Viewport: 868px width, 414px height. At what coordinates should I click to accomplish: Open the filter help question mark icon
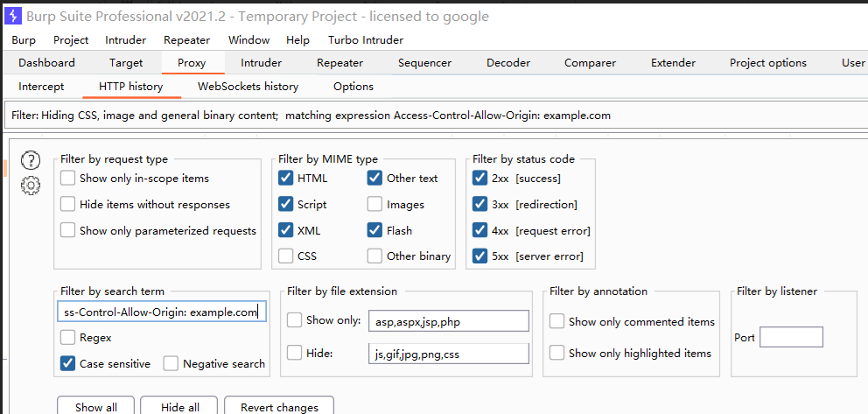click(31, 160)
